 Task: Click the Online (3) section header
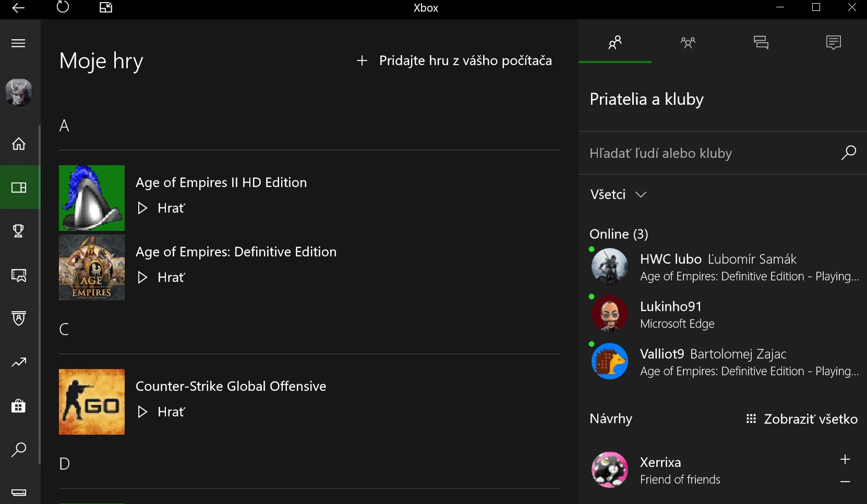click(619, 234)
